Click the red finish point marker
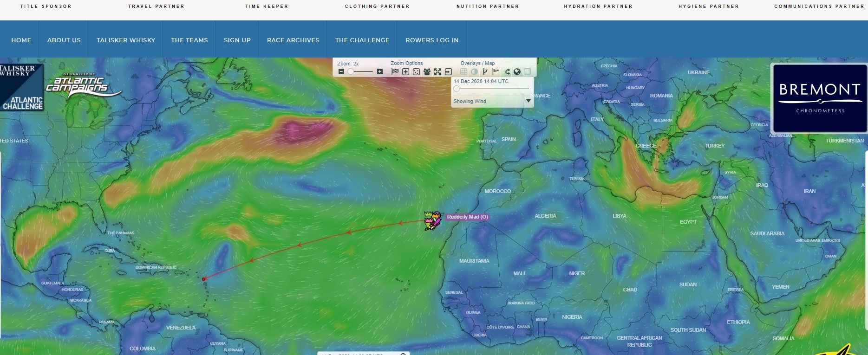 point(203,279)
